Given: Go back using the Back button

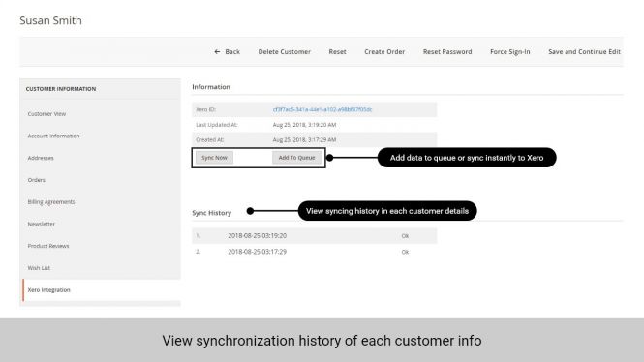Looking at the screenshot, I should [228, 51].
